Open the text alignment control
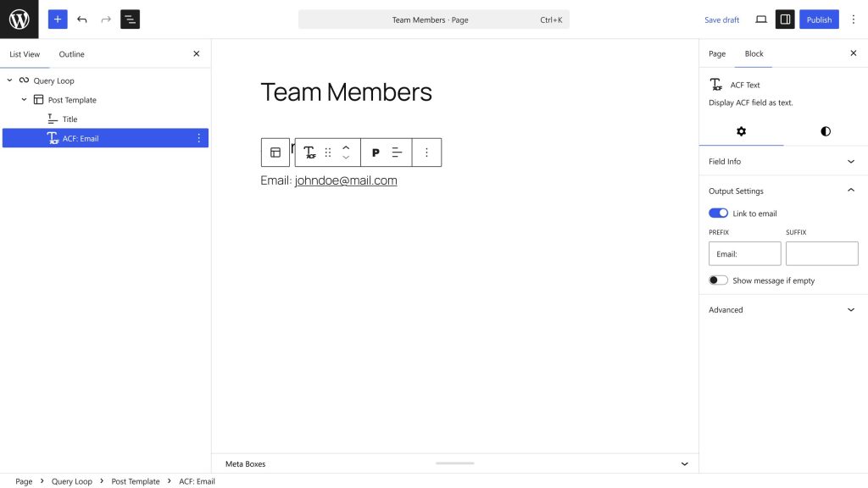Screen dimensions: 868x488 coord(397,152)
